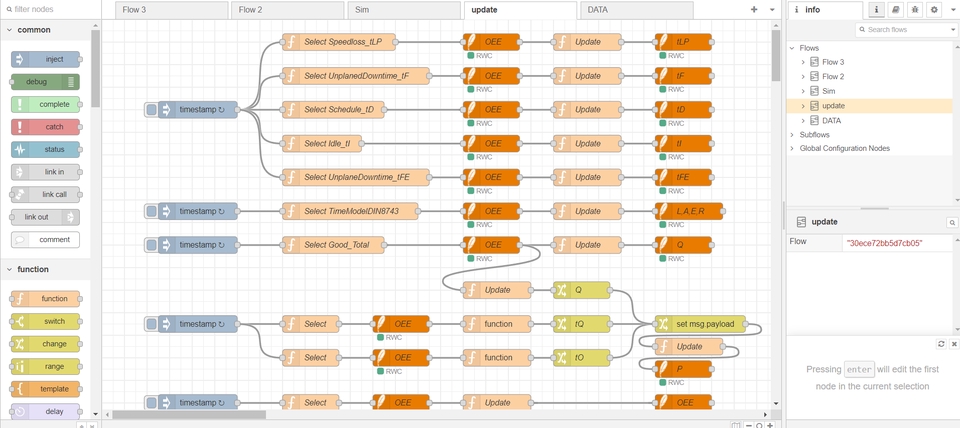Pick the link in node from palette
The width and height of the screenshot is (960, 428).
pos(45,172)
